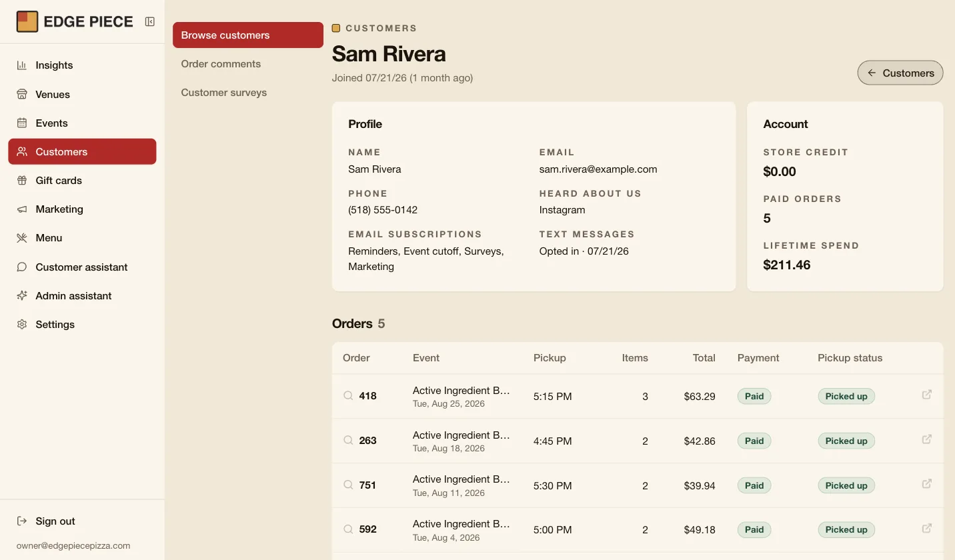
Task: Click the Settings gear icon
Action: (22, 324)
